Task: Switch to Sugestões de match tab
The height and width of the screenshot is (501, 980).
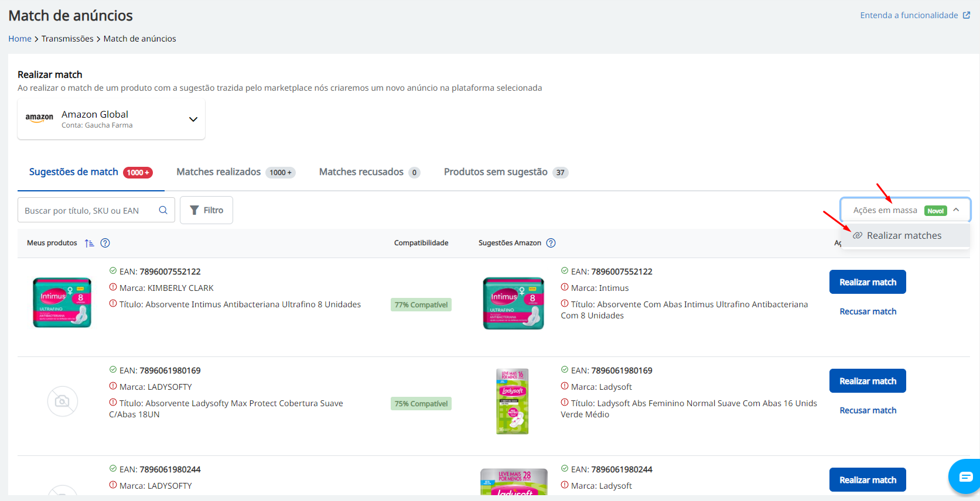Action: [x=91, y=172]
